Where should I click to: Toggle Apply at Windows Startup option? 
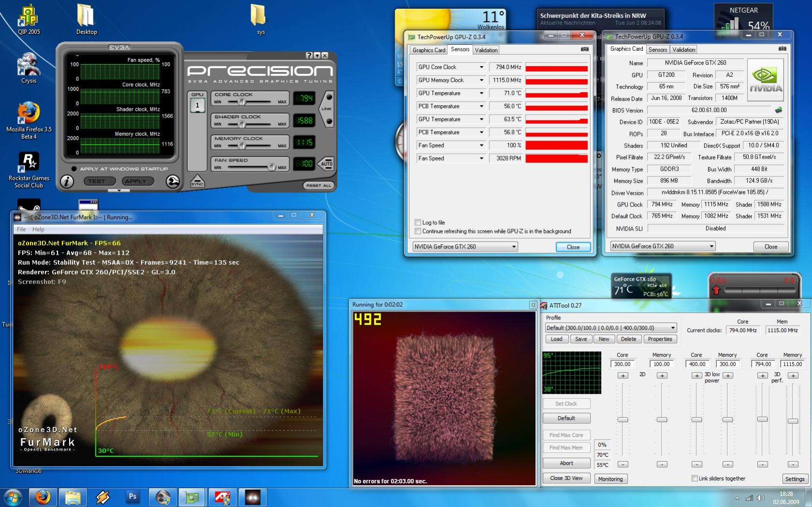[74, 169]
